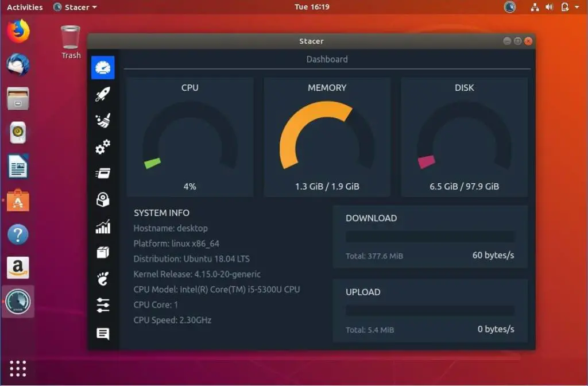The width and height of the screenshot is (588, 386).
Task: Open Ubuntu Software in the dock
Action: [18, 200]
